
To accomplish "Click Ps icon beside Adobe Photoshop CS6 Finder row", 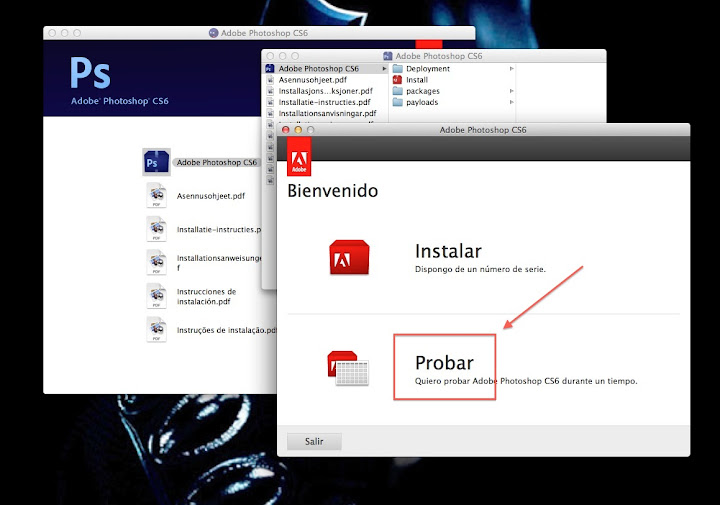I will tap(270, 68).
